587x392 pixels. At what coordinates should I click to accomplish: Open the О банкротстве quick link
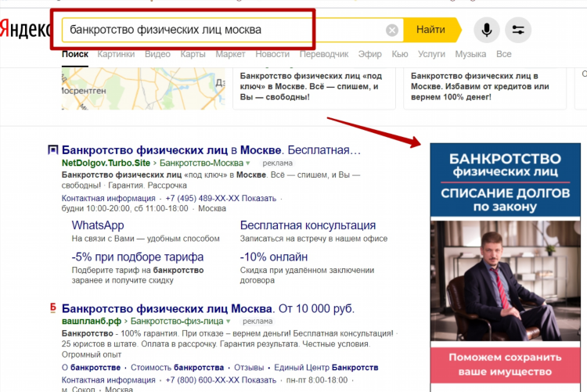(x=92, y=368)
